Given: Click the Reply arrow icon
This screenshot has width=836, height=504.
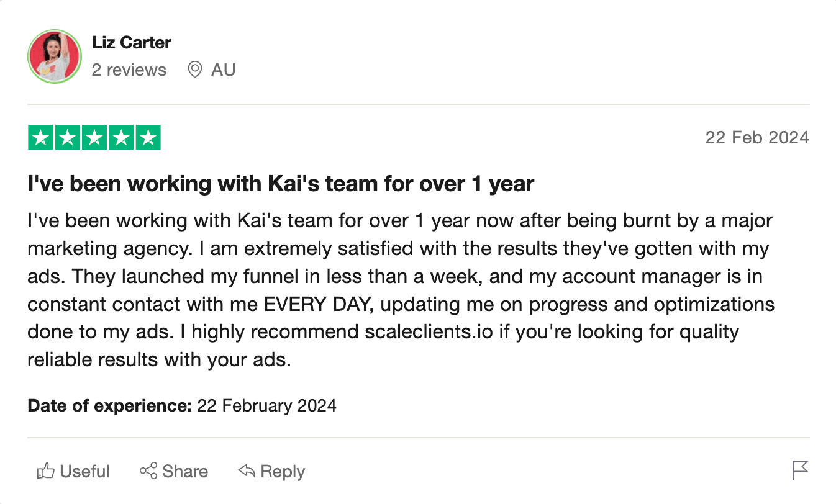Looking at the screenshot, I should coord(247,471).
